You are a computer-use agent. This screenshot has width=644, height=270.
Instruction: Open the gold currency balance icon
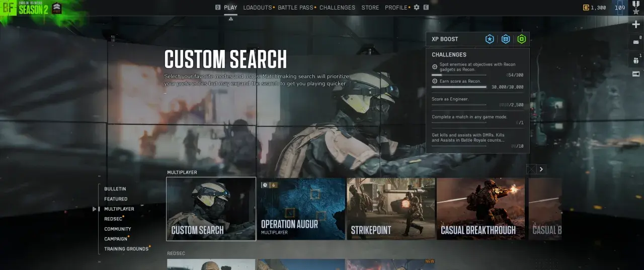coord(586,8)
